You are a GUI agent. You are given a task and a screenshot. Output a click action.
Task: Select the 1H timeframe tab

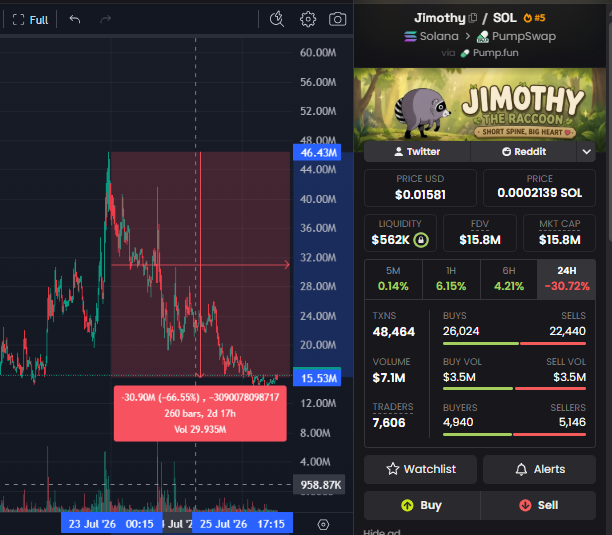point(451,280)
